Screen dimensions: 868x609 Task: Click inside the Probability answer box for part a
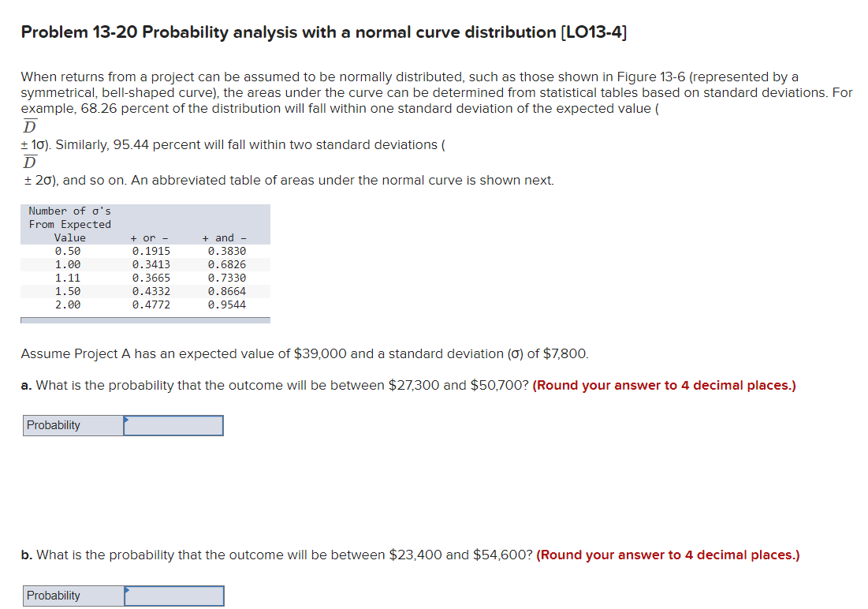pos(173,425)
